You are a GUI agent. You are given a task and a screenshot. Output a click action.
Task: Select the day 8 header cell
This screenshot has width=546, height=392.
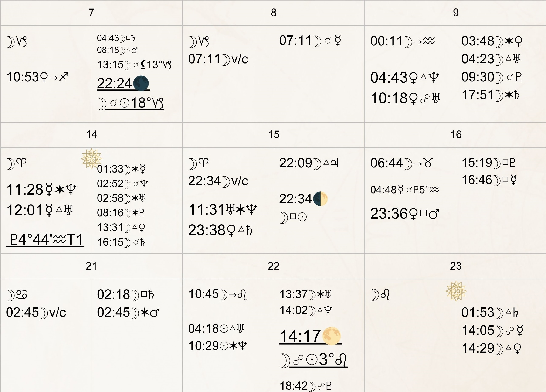(x=274, y=13)
